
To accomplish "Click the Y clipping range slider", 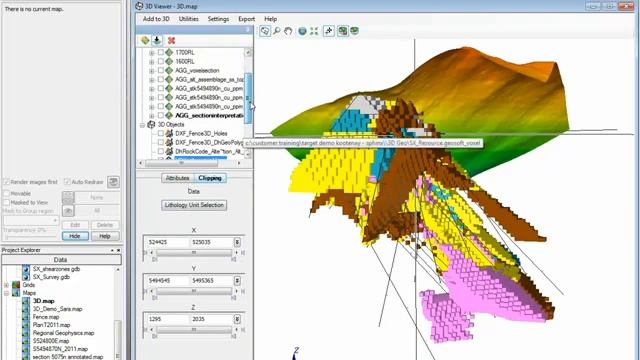I will pos(194,291).
